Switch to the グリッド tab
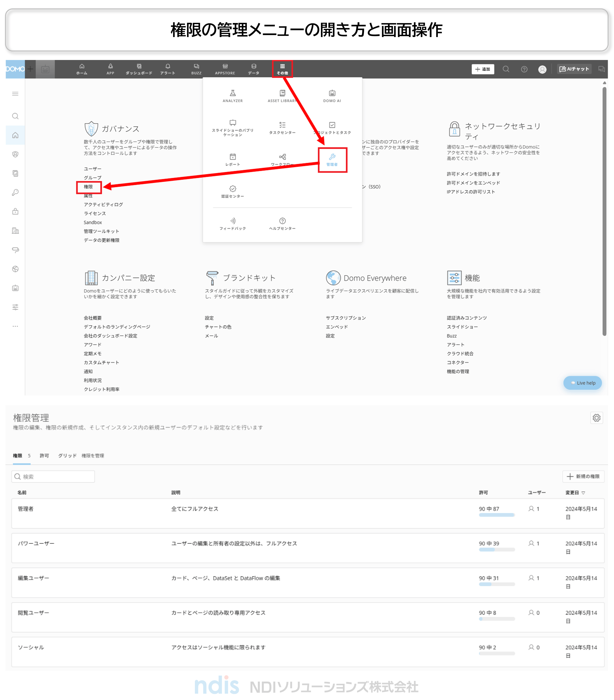Viewport: 614px width, 700px height. tap(67, 456)
